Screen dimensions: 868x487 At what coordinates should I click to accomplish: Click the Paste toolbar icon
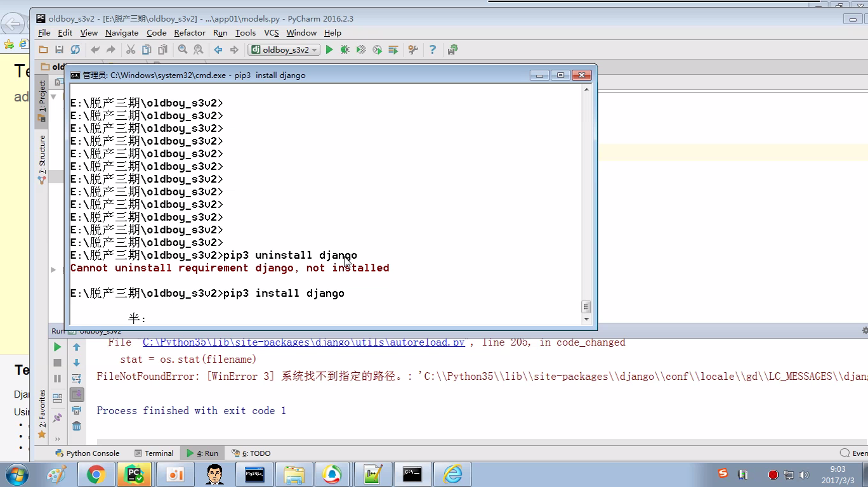coord(163,49)
